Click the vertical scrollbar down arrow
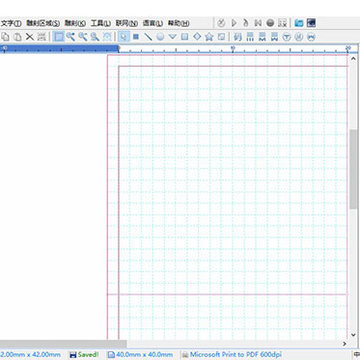This screenshot has width=360, height=360. 353,335
